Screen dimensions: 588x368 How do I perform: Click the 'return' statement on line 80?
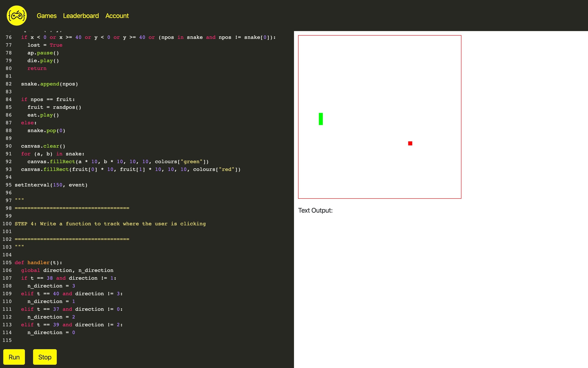(37, 68)
